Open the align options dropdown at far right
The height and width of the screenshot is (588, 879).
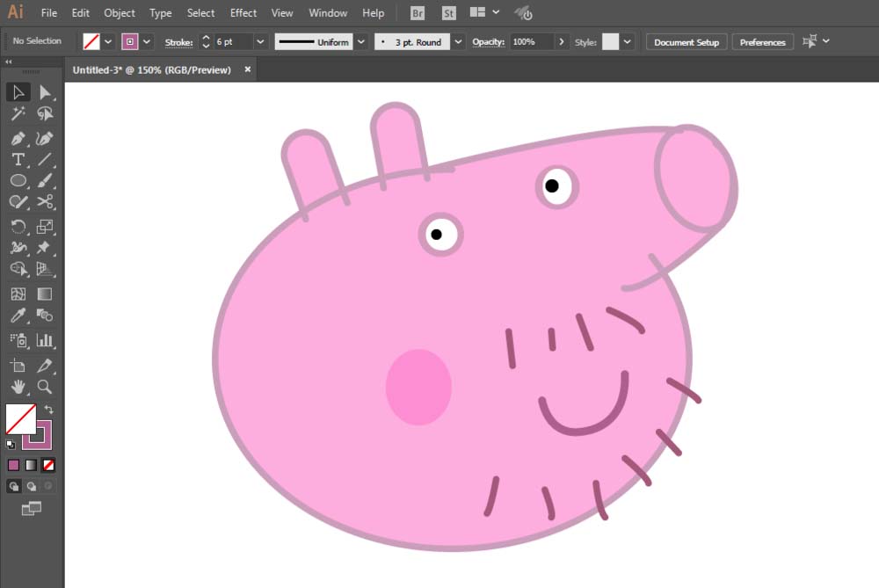(825, 41)
